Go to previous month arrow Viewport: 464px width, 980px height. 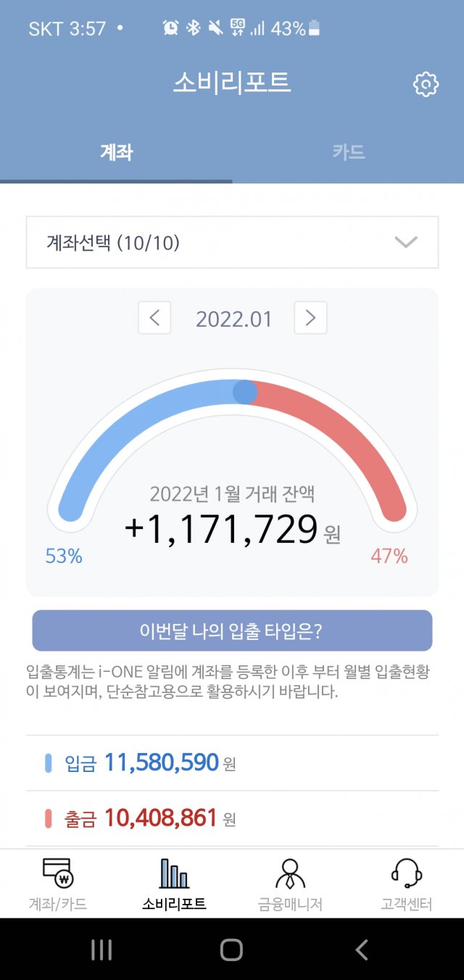point(154,317)
